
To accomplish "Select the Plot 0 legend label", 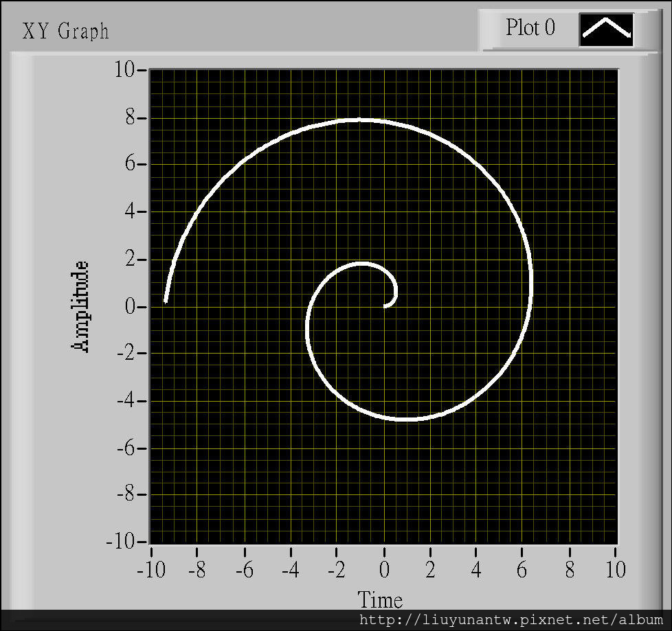I will (x=530, y=28).
